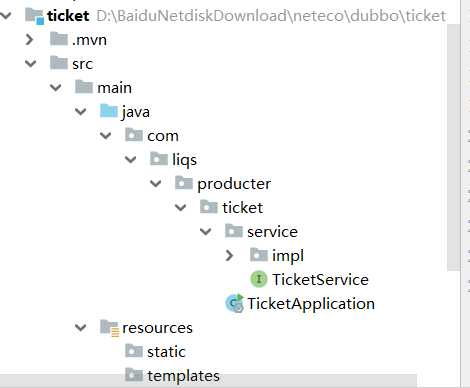The image size is (470, 388).
Task: Click the impl package folder icon
Action: pyautogui.click(x=259, y=255)
